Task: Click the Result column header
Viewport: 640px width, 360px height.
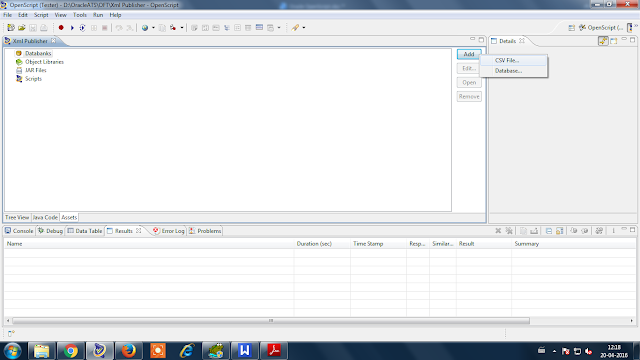Action: click(484, 244)
